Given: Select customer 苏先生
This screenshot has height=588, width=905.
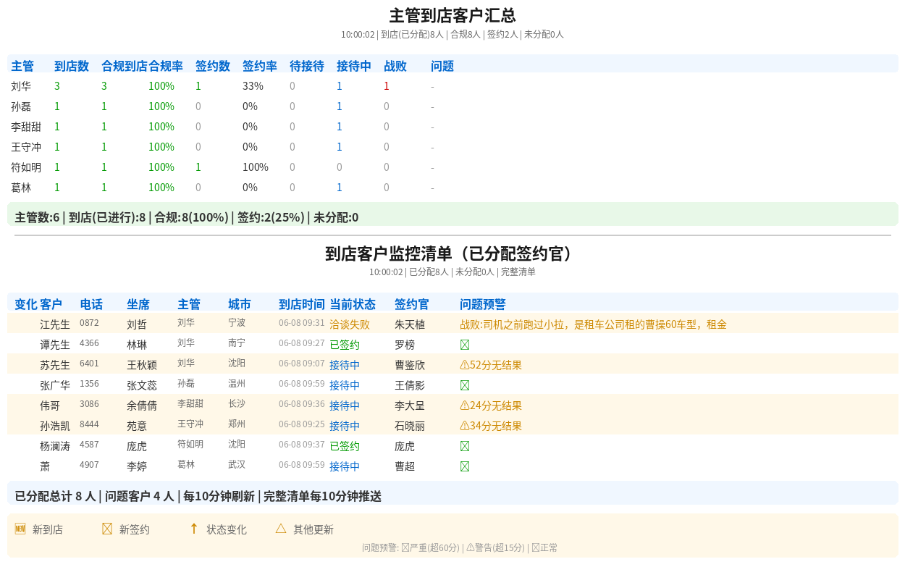Looking at the screenshot, I should [x=55, y=365].
